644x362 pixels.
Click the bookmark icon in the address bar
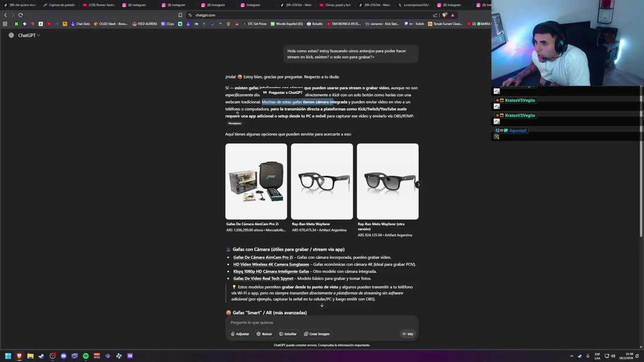180,15
